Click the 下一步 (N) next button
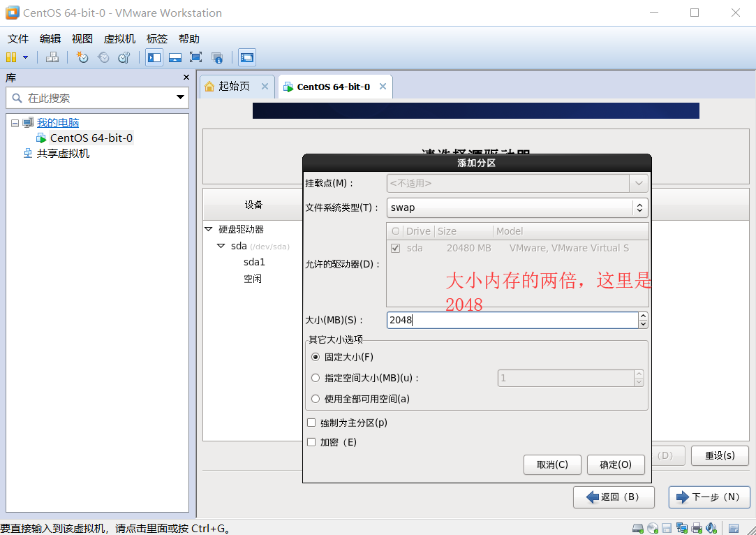 pyautogui.click(x=710, y=497)
